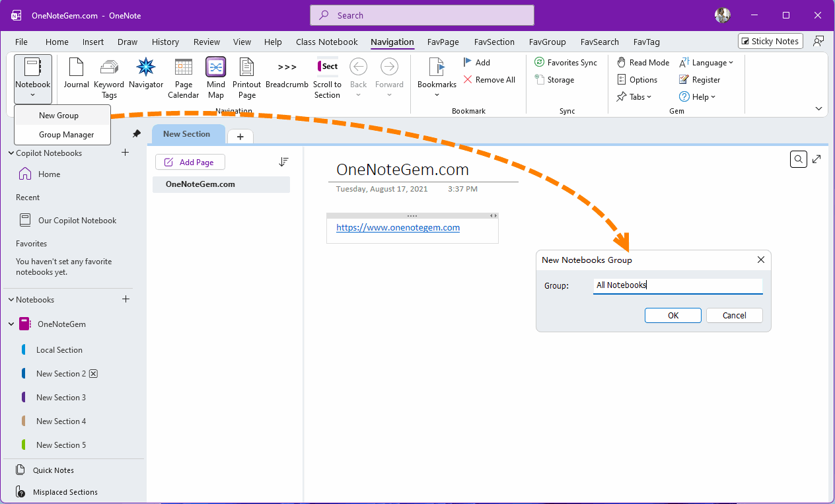The image size is (835, 504).
Task: Click the Group name input field
Action: pyautogui.click(x=678, y=285)
